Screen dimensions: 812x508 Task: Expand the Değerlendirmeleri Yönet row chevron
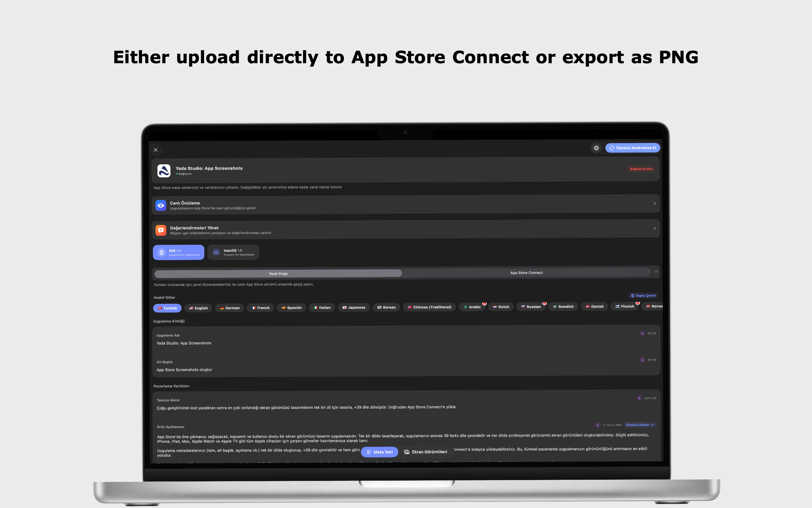point(654,229)
